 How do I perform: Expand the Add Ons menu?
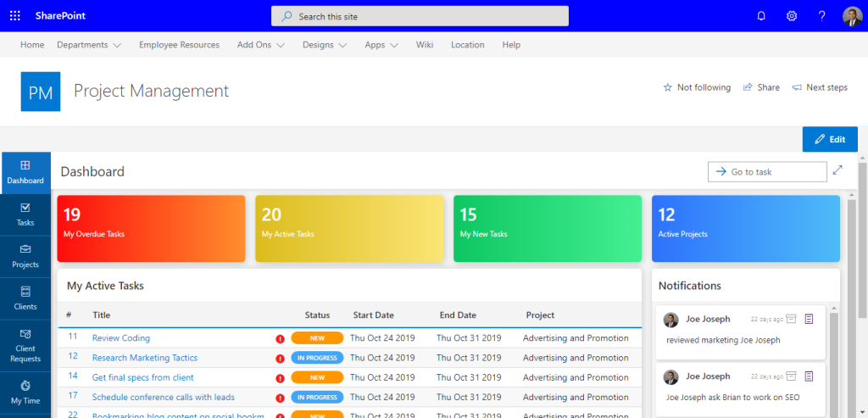point(261,45)
